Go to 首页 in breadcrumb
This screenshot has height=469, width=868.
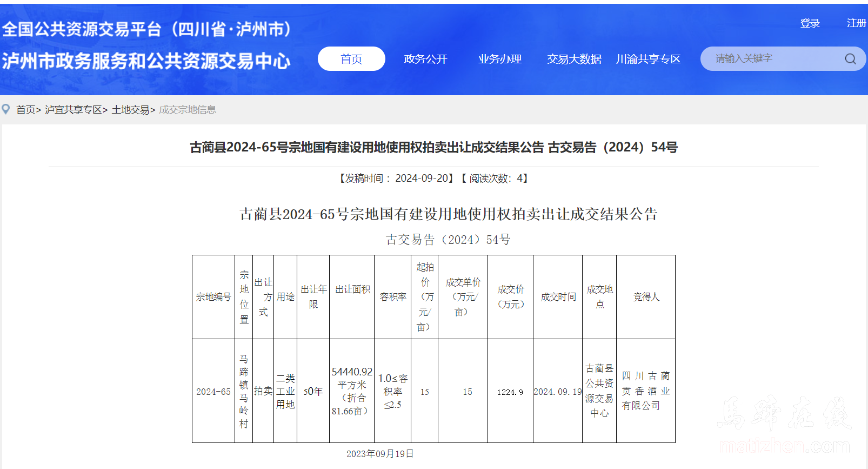[25, 110]
